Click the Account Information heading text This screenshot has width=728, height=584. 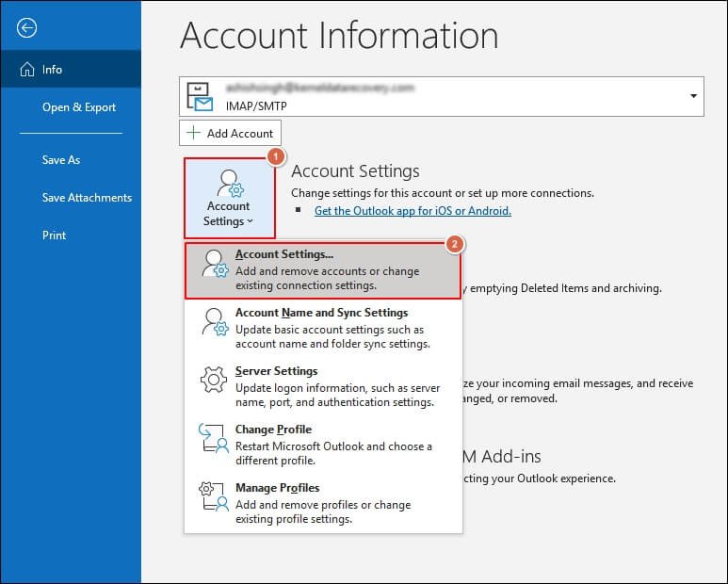[339, 35]
